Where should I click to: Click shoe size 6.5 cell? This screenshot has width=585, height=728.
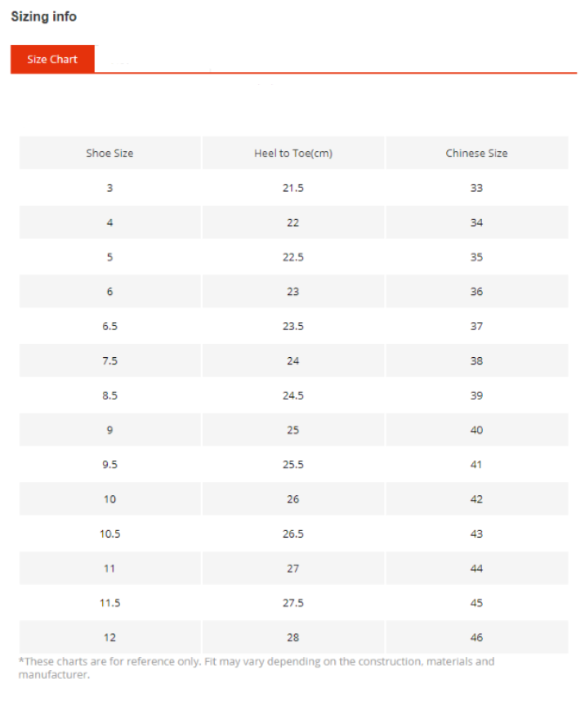110,326
